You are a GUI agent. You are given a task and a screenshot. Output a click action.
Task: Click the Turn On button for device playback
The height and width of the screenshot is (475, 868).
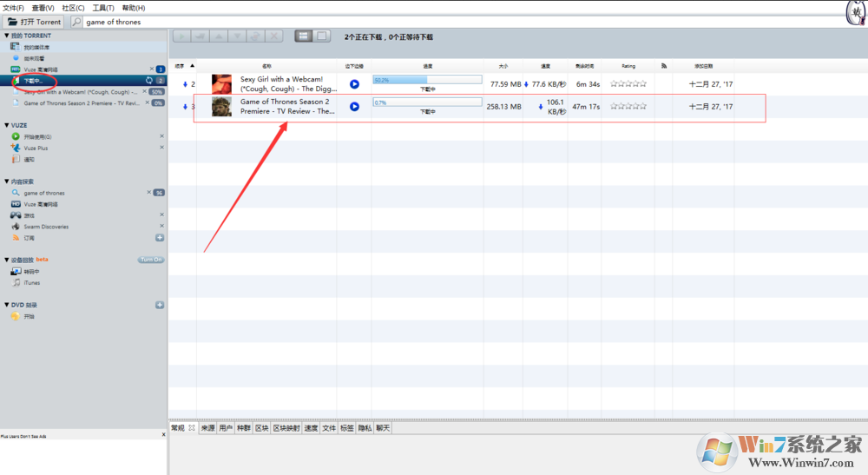(x=150, y=260)
